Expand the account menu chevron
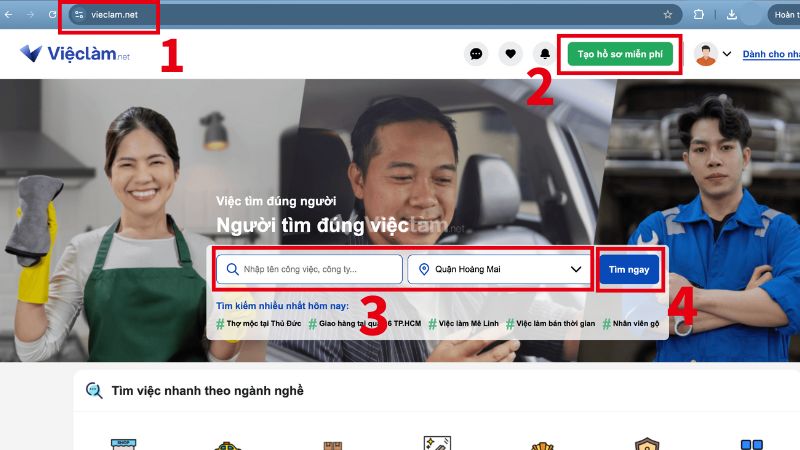Screen dimensions: 800x450 [727, 54]
